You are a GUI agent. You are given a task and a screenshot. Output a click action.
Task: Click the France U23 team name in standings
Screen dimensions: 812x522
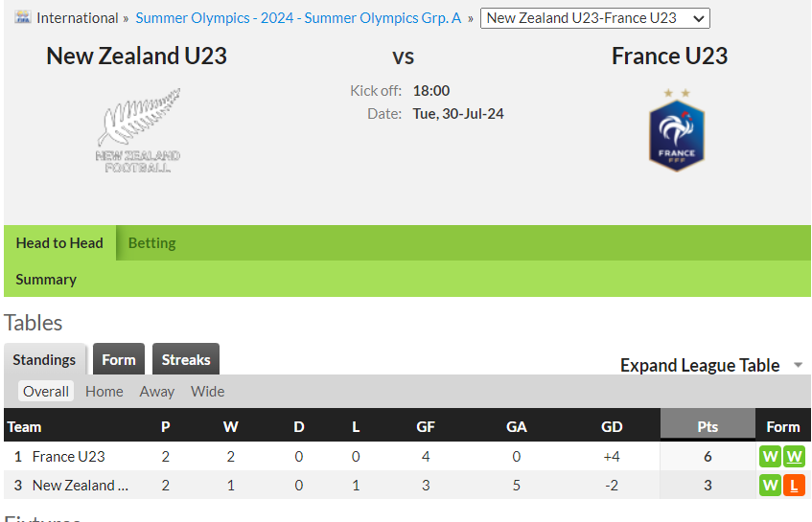pos(68,456)
